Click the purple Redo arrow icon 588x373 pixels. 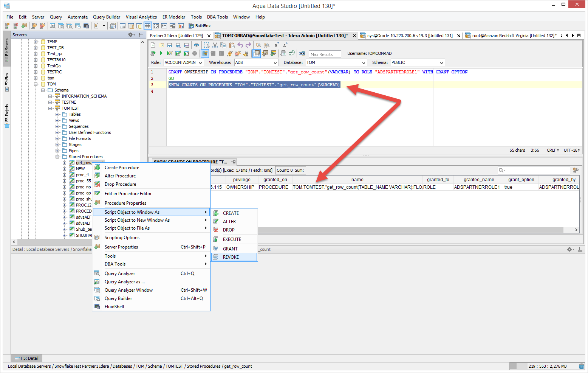[x=248, y=45]
